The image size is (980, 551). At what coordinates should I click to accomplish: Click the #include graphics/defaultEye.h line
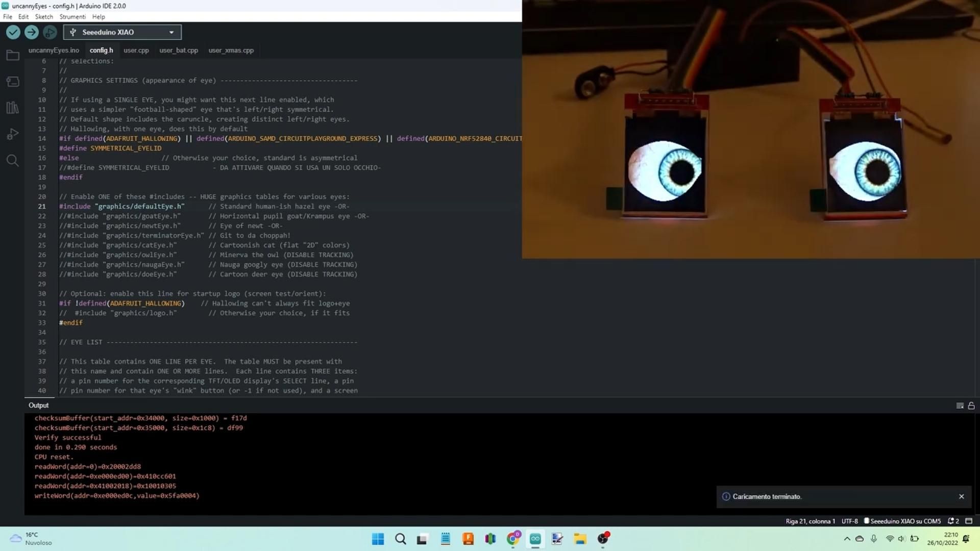204,206
